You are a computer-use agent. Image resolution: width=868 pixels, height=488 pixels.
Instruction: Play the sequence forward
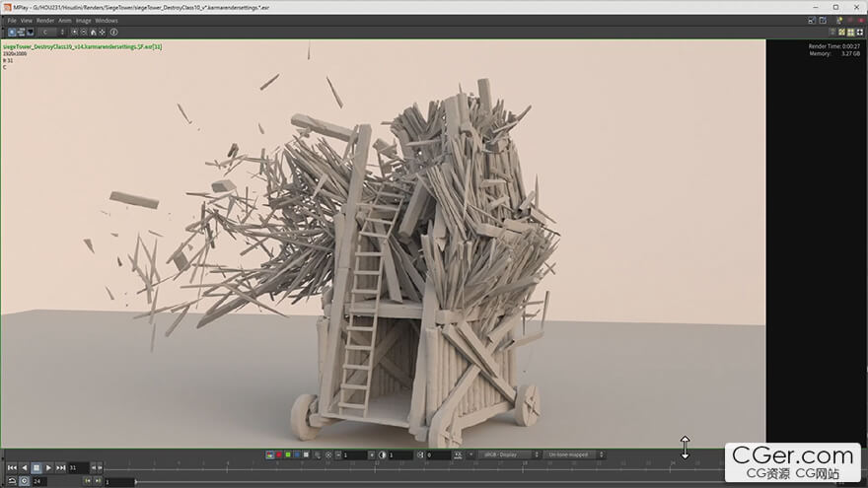point(48,467)
